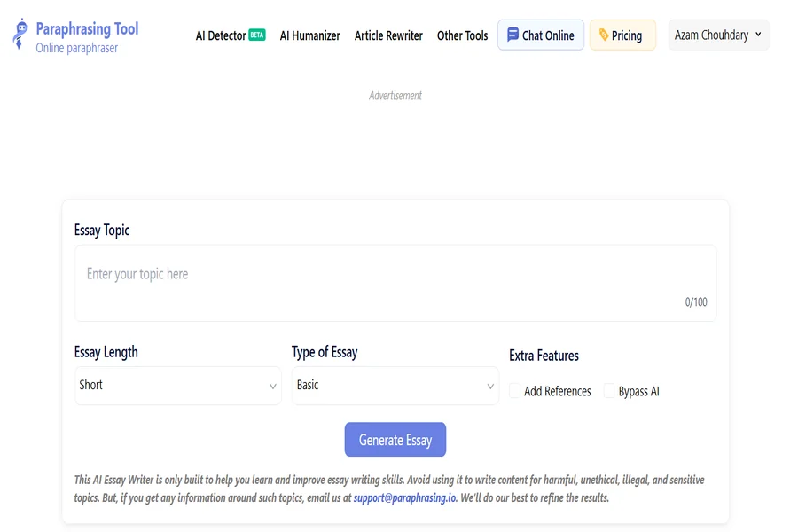This screenshot has height=532, width=798.
Task: Click the BETA badge next to AI Detector
Action: pyautogui.click(x=257, y=35)
